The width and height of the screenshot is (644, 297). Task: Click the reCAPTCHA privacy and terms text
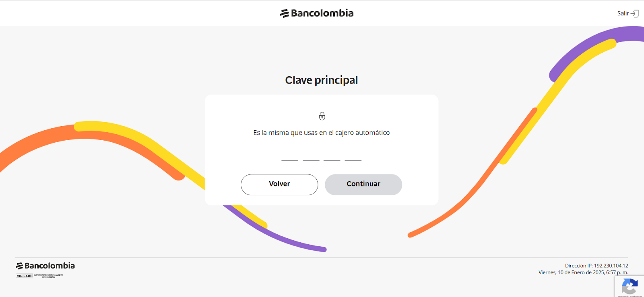pyautogui.click(x=630, y=296)
